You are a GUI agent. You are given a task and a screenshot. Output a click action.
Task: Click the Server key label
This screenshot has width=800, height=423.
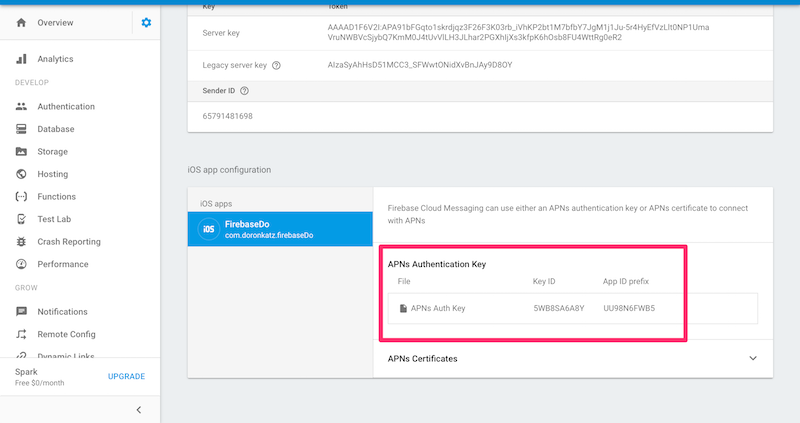pos(221,33)
